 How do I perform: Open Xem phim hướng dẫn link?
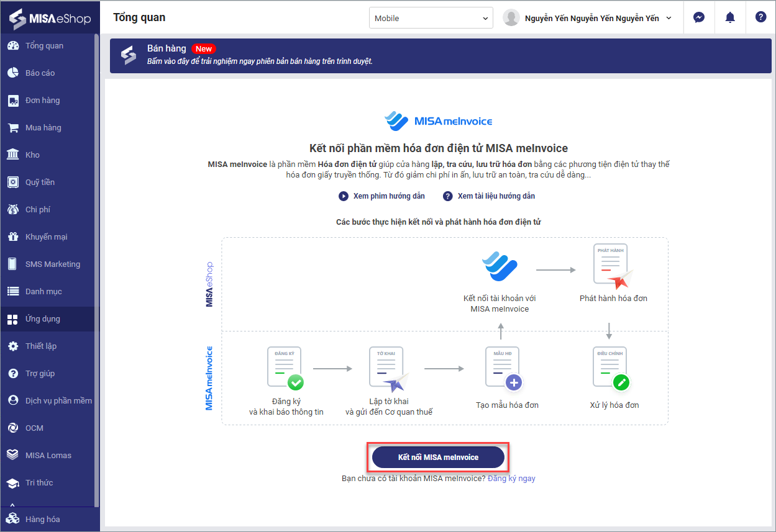pyautogui.click(x=389, y=196)
